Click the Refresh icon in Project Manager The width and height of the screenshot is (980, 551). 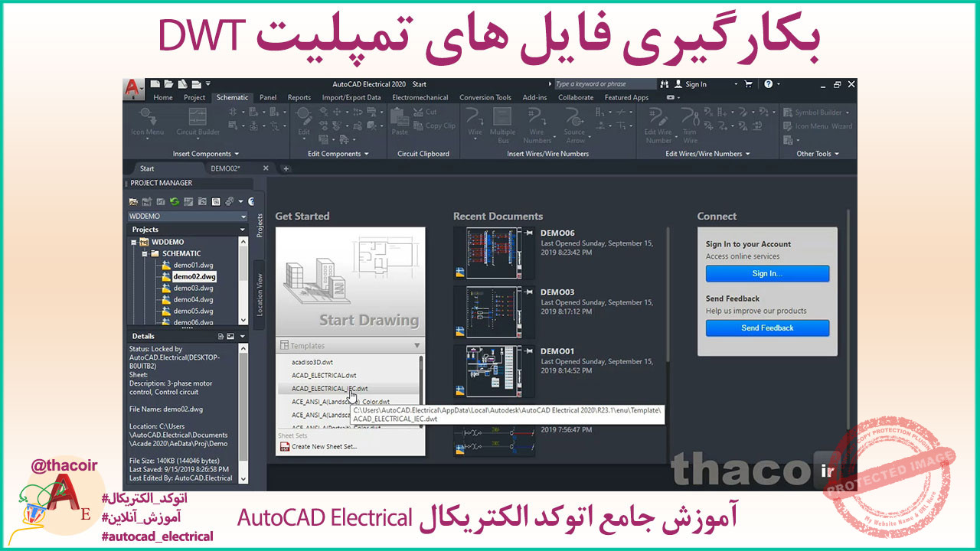(x=175, y=201)
